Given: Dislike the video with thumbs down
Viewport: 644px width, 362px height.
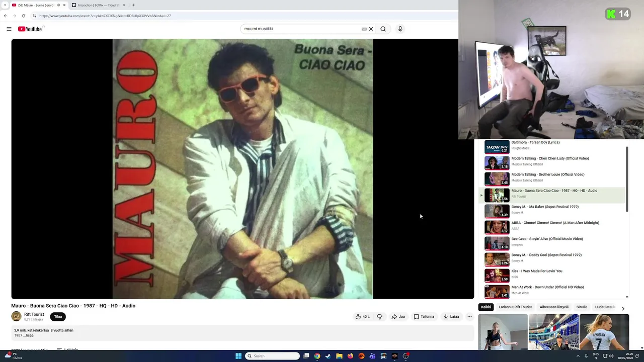Looking at the screenshot, I should pyautogui.click(x=380, y=317).
